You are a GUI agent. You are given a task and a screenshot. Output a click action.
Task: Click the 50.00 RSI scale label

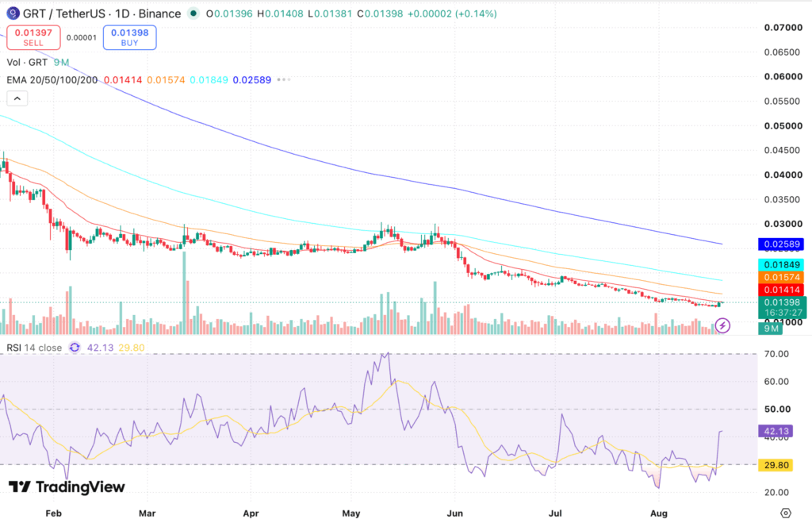pos(777,409)
